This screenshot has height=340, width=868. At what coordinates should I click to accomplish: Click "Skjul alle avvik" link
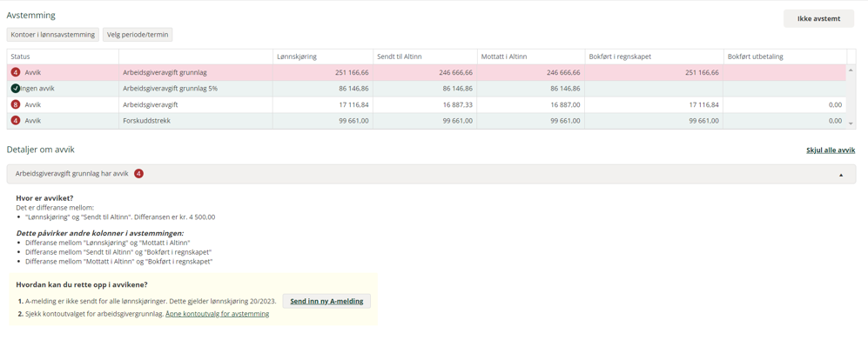click(831, 150)
